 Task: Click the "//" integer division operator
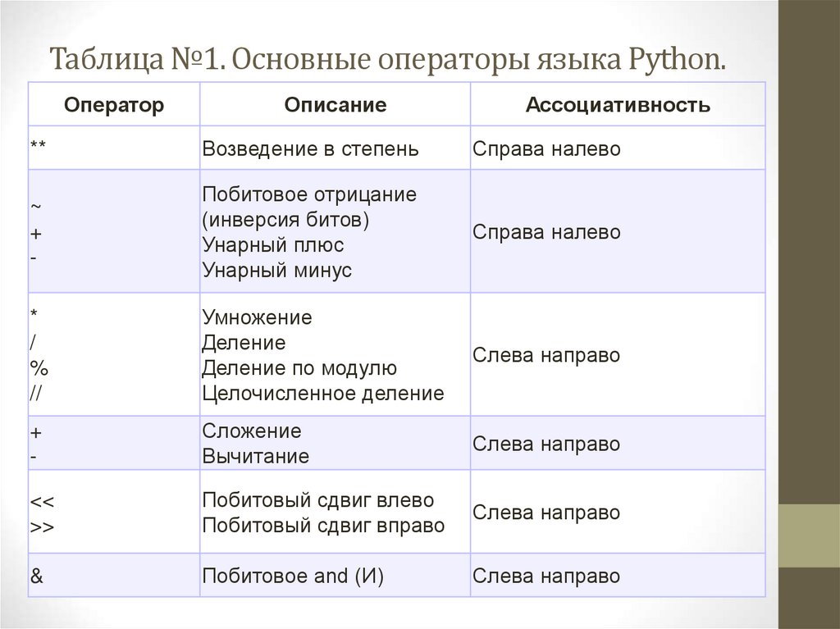click(36, 393)
